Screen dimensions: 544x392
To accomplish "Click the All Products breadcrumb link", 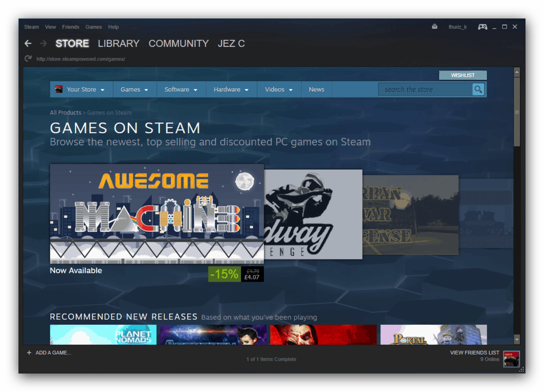I will [65, 113].
